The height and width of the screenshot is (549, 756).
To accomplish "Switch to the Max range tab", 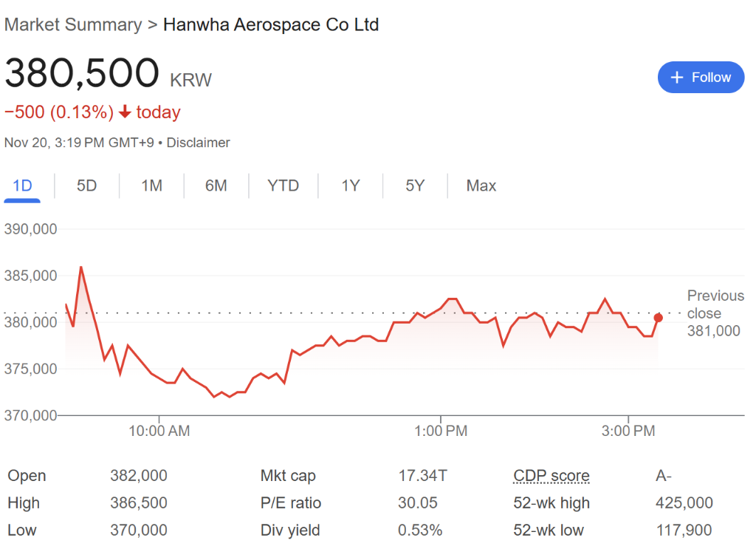I will click(x=481, y=185).
